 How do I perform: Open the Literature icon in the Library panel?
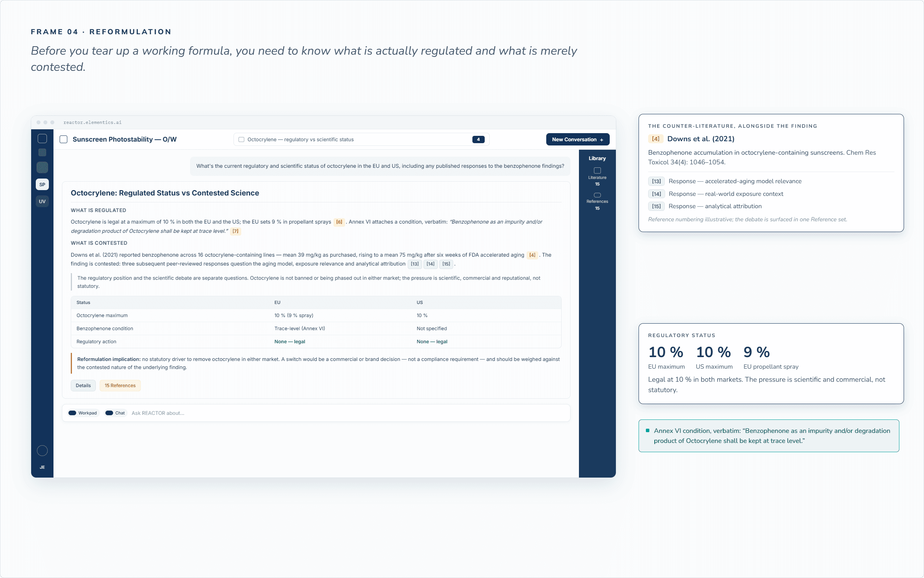point(597,170)
